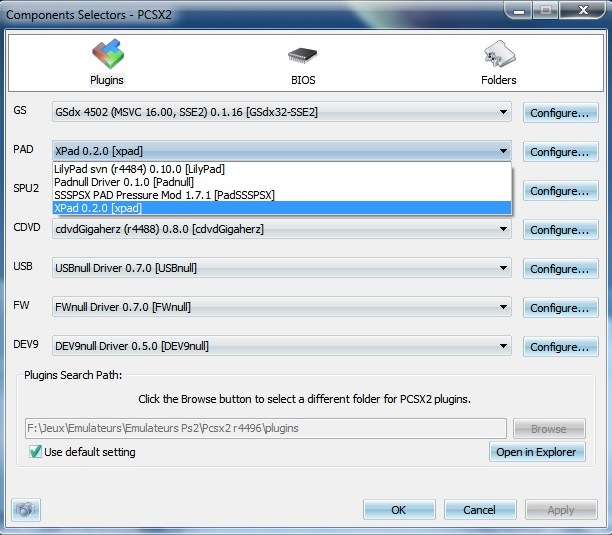Screen dimensions: 612x535
Task: Click the disabled Apply button
Action: [561, 510]
